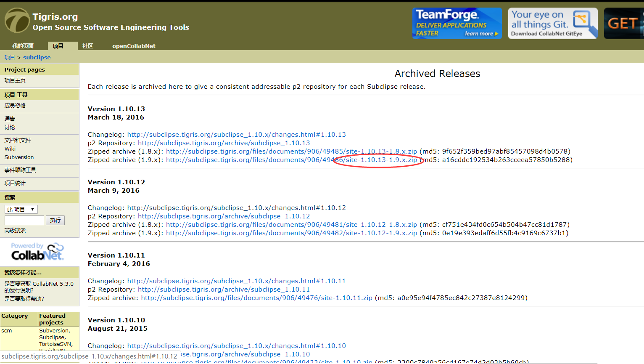Open the CollabNet GitEye download banner

coord(553,23)
